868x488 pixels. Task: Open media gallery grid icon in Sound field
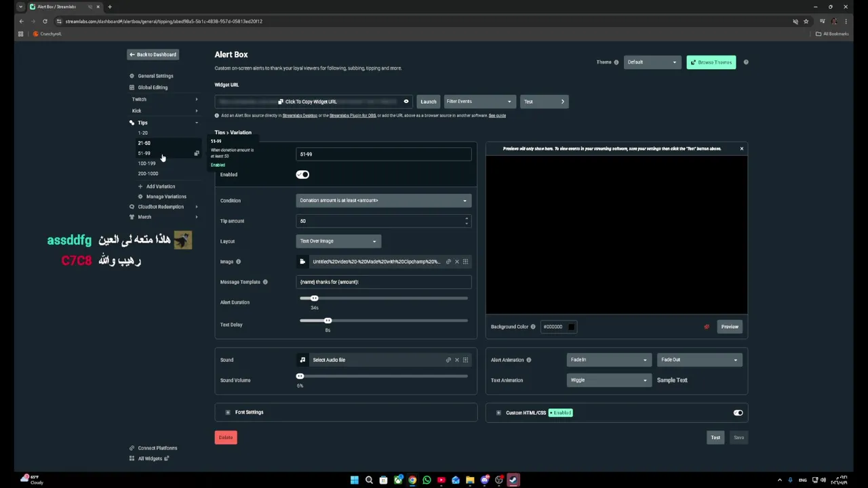click(465, 360)
